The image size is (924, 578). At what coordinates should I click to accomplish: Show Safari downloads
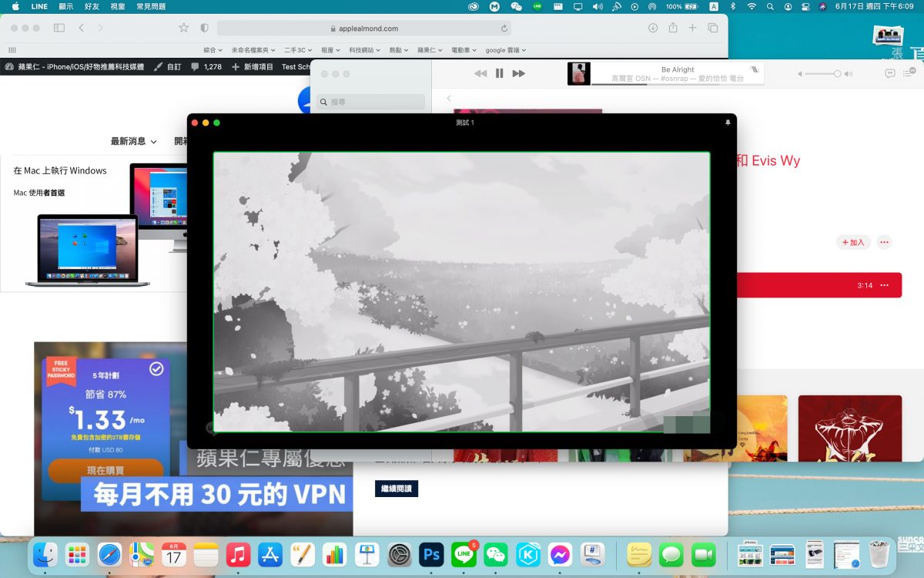click(x=653, y=28)
